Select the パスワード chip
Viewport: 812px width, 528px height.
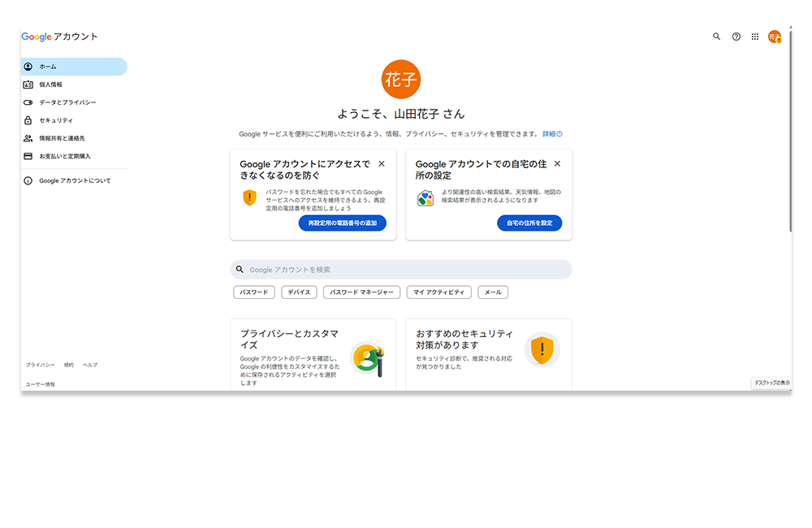point(253,292)
